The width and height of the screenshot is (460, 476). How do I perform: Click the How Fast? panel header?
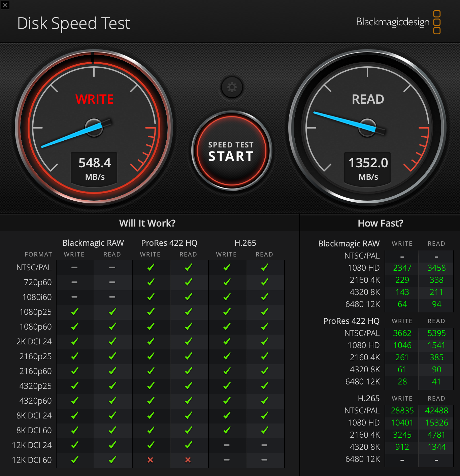click(381, 223)
